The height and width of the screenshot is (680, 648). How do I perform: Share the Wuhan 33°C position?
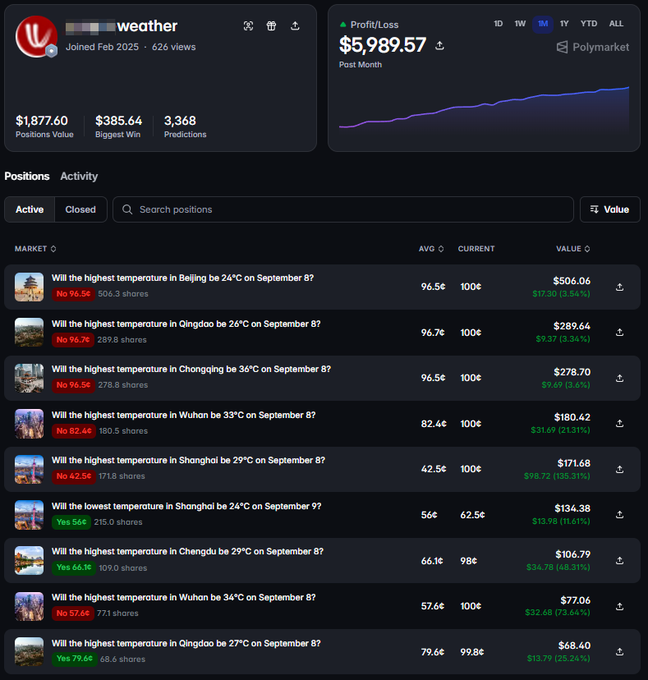click(620, 423)
